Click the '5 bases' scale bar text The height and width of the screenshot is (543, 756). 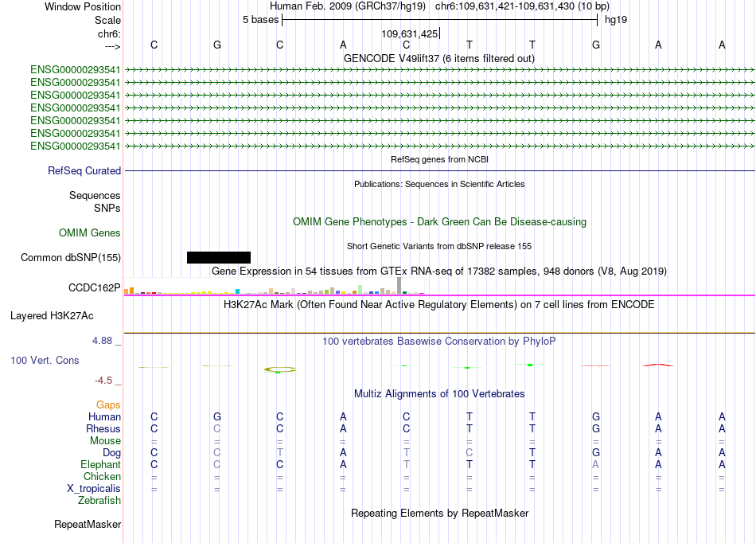click(260, 20)
